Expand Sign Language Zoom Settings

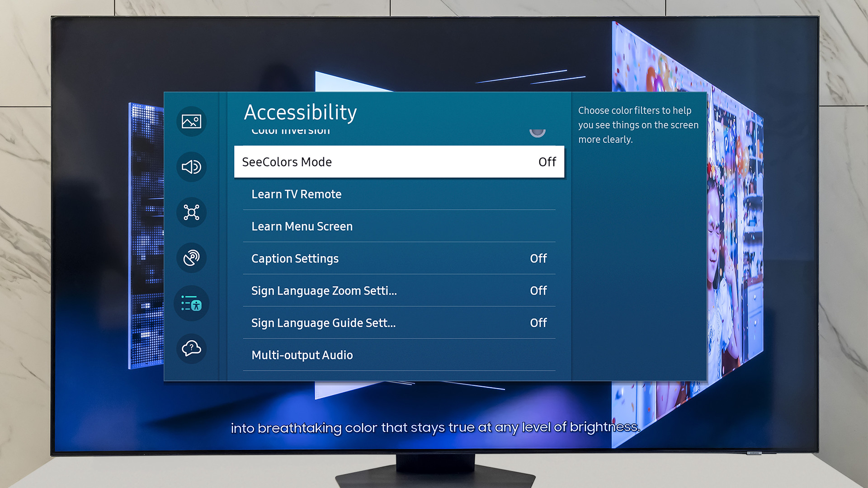tap(324, 291)
